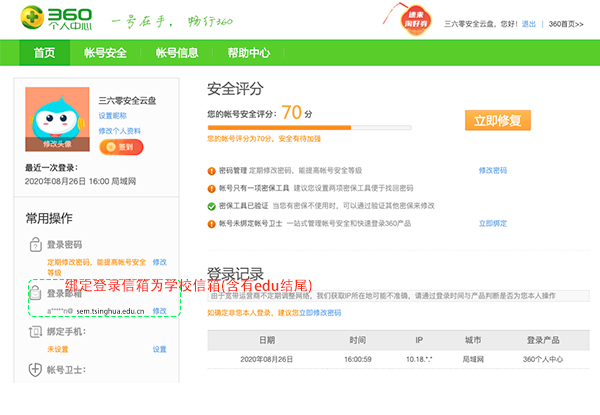
Task: Click IP cell 10.18.*.*
Action: [419, 359]
